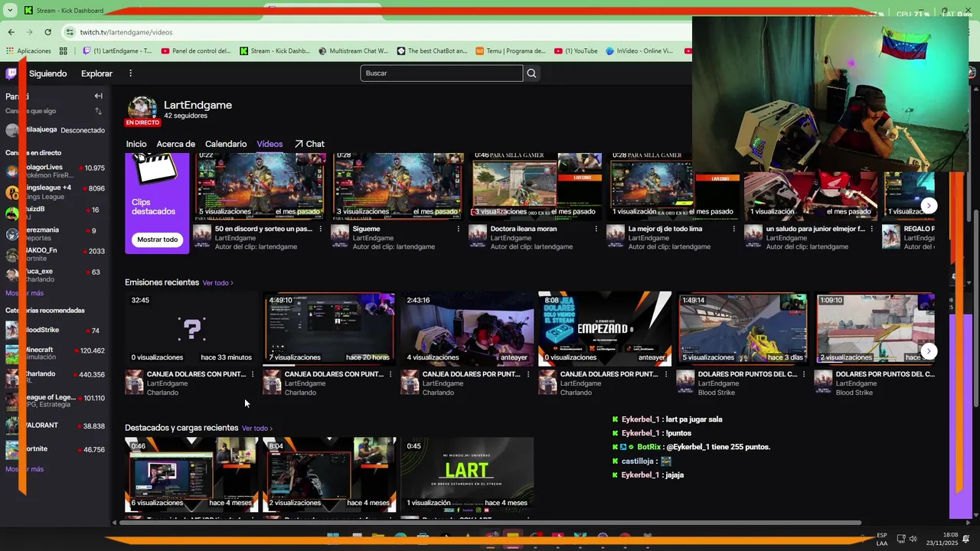The image size is (980, 551).
Task: Open the VALORANT category thumbnail in sidebar
Action: point(11,426)
